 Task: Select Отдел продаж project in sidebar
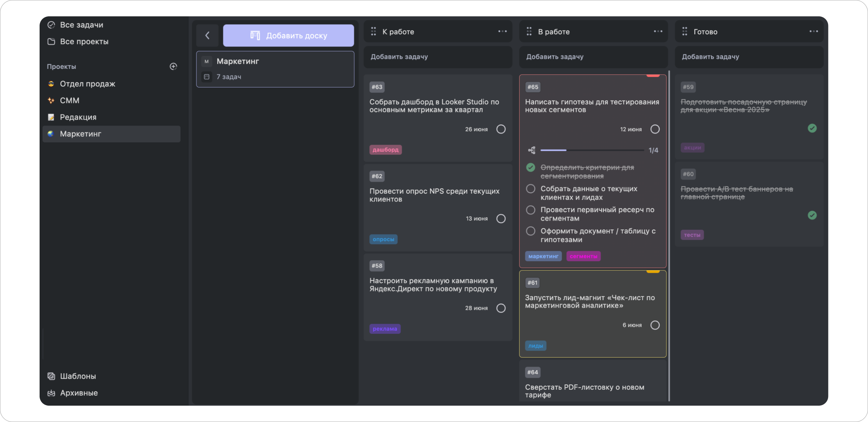pos(87,84)
